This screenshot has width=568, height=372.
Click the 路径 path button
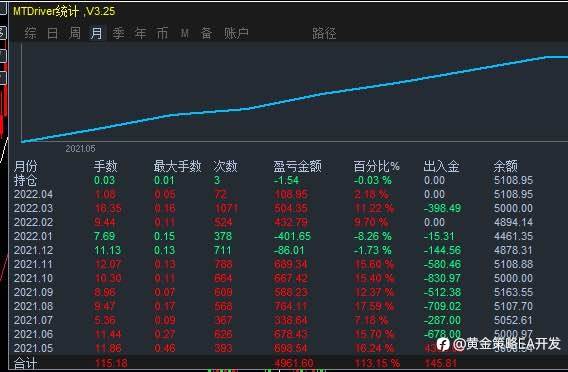click(324, 33)
